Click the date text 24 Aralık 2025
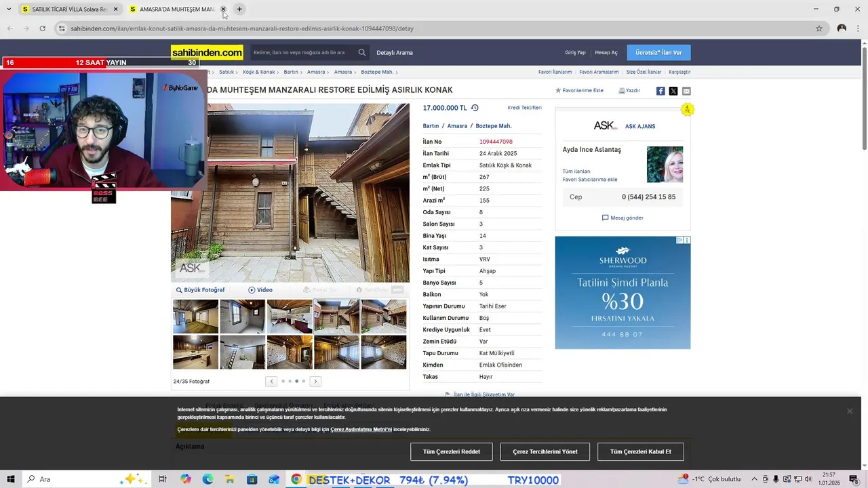This screenshot has height=488, width=868. 498,154
